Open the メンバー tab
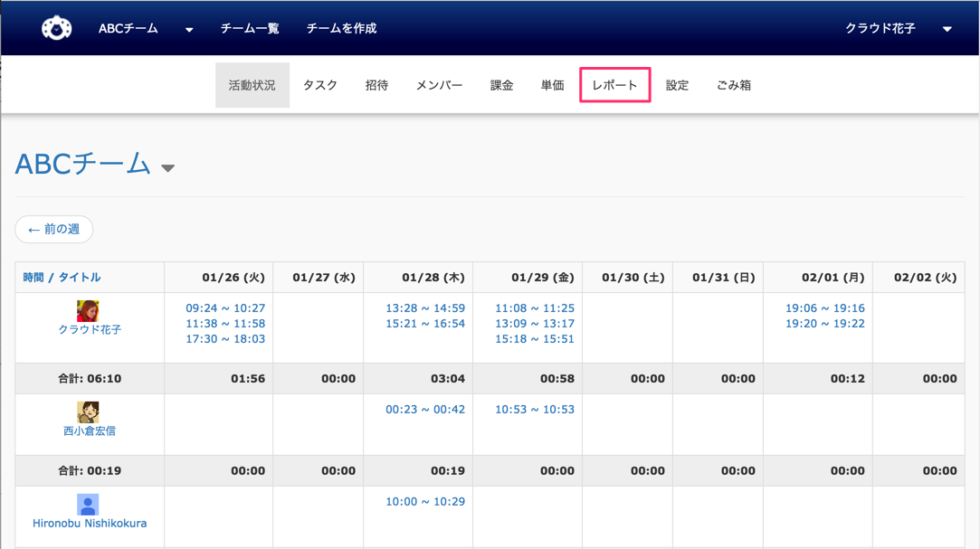Viewport: 980px width, 549px height. pos(439,85)
